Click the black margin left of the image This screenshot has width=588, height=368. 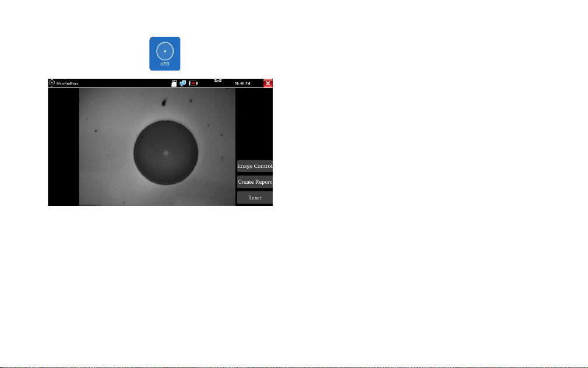point(64,146)
